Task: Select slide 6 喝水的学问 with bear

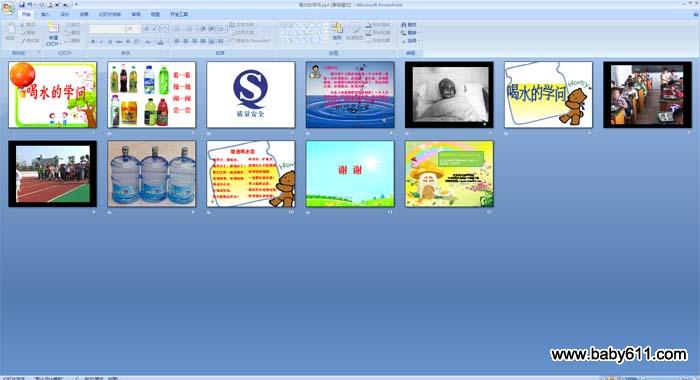Action: 548,95
